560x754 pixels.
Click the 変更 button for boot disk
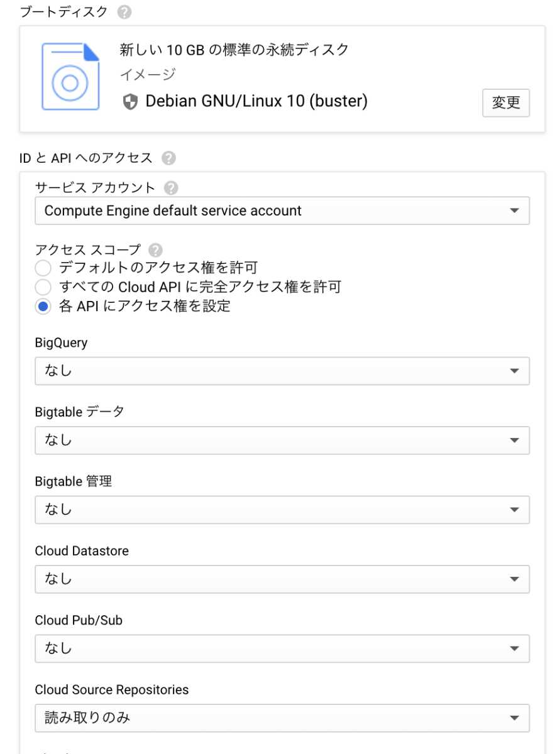[506, 103]
